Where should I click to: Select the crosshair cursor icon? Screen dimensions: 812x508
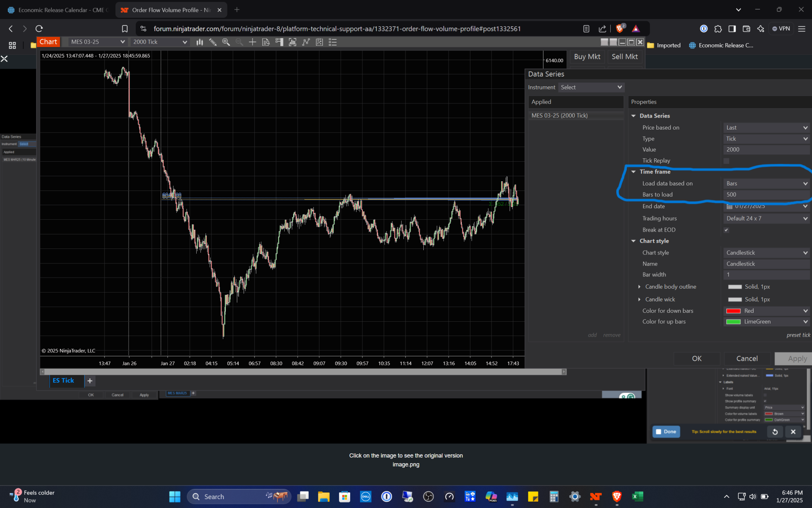click(252, 42)
